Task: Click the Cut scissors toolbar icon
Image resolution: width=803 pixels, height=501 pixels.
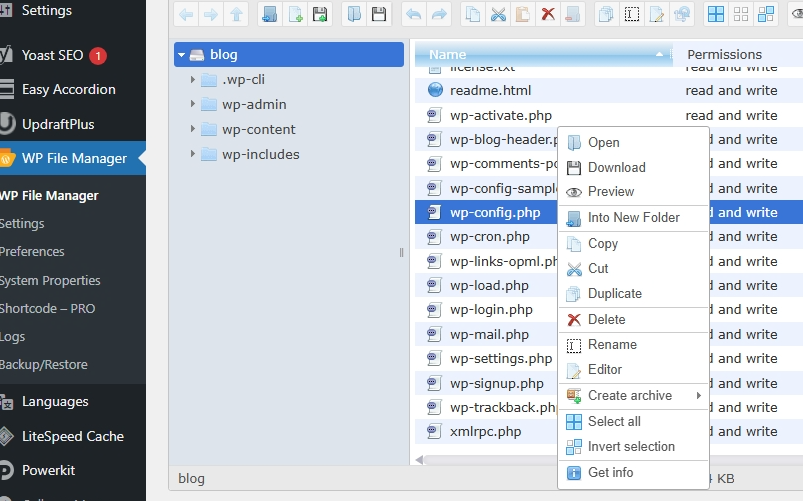Action: tap(498, 14)
